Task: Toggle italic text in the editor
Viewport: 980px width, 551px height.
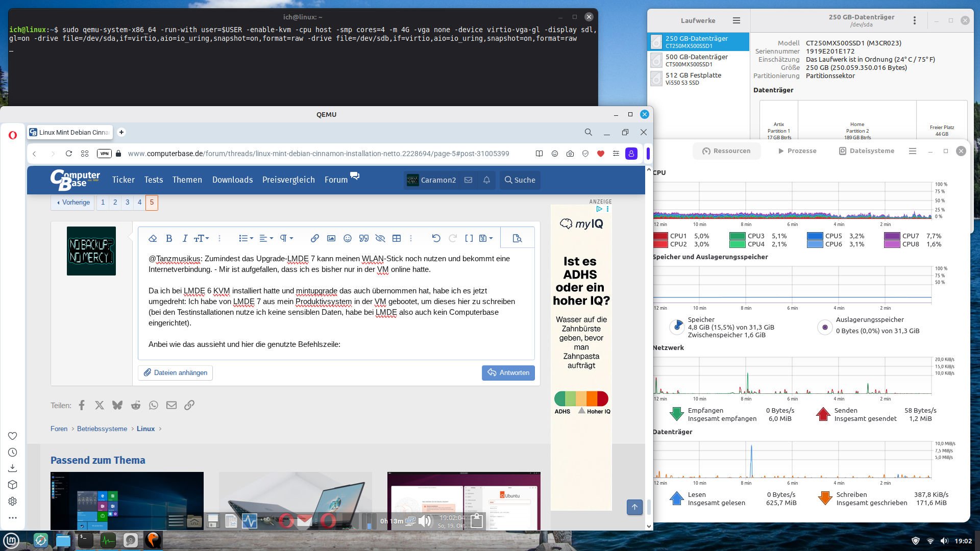Action: (x=185, y=238)
